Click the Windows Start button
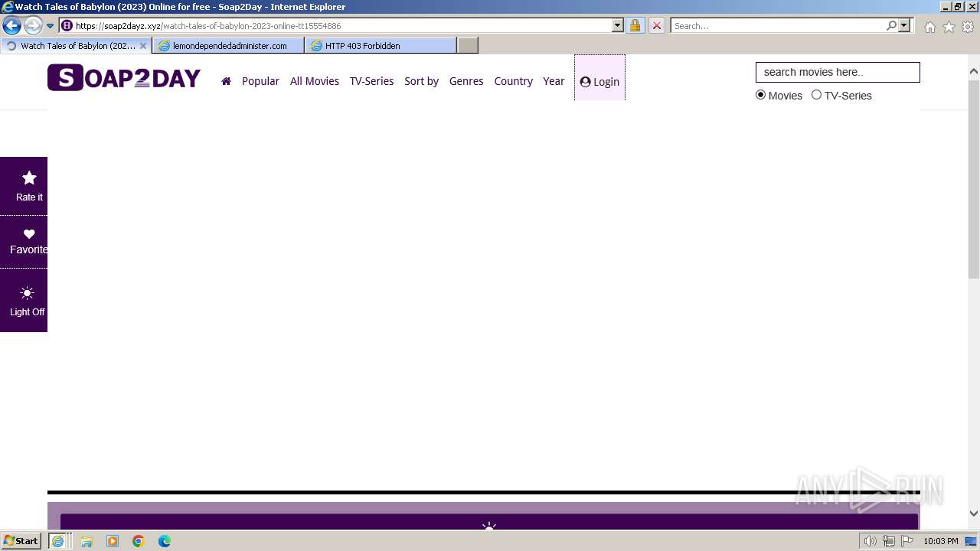 tap(21, 541)
